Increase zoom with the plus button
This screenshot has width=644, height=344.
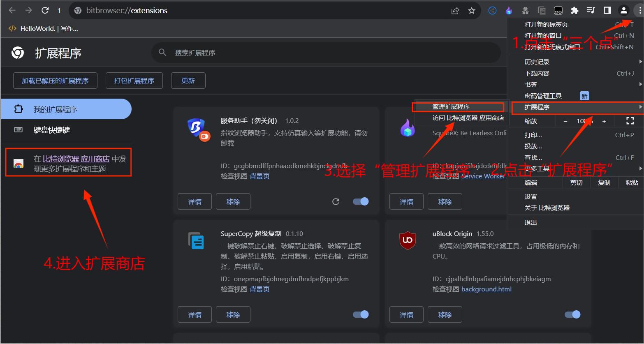[604, 121]
